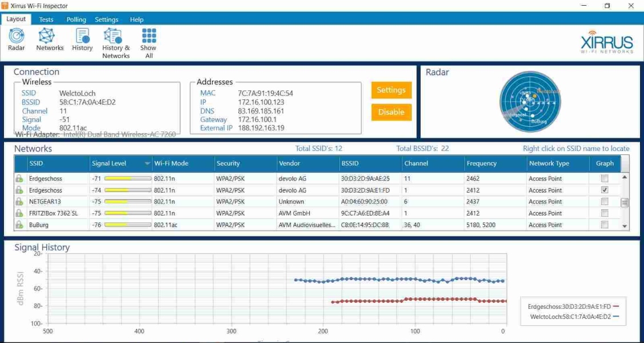Minimize the Xirrus Wi-Fi Inspector window
644x343 pixels.
point(583,6)
